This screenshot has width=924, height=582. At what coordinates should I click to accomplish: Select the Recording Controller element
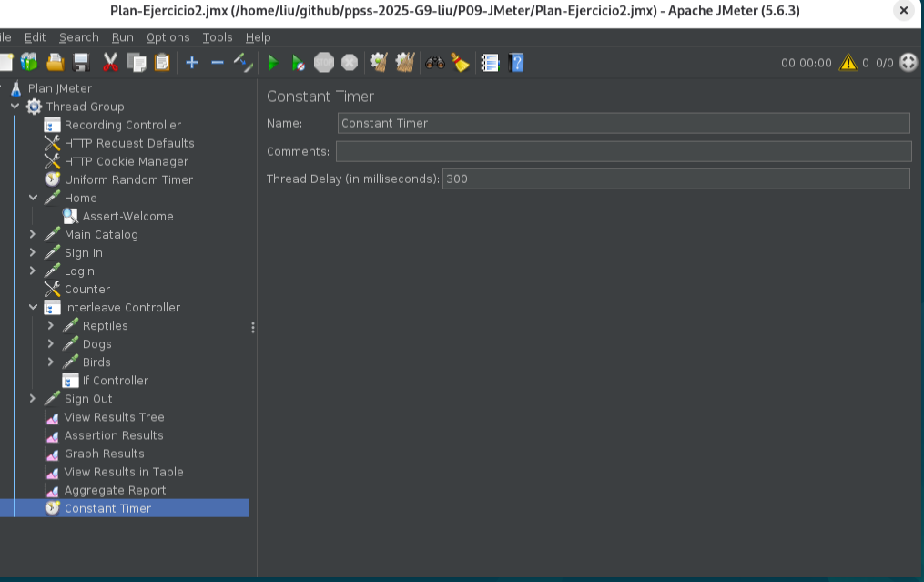[x=123, y=125]
